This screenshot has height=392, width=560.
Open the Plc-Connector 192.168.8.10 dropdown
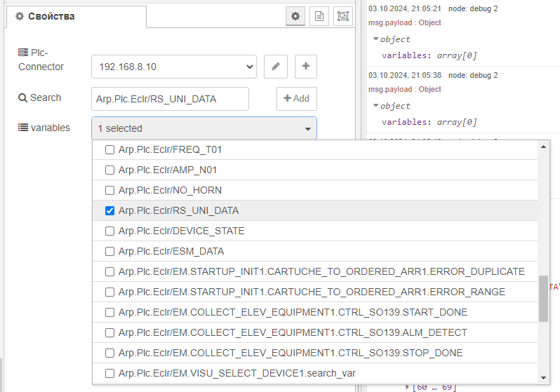pyautogui.click(x=173, y=67)
